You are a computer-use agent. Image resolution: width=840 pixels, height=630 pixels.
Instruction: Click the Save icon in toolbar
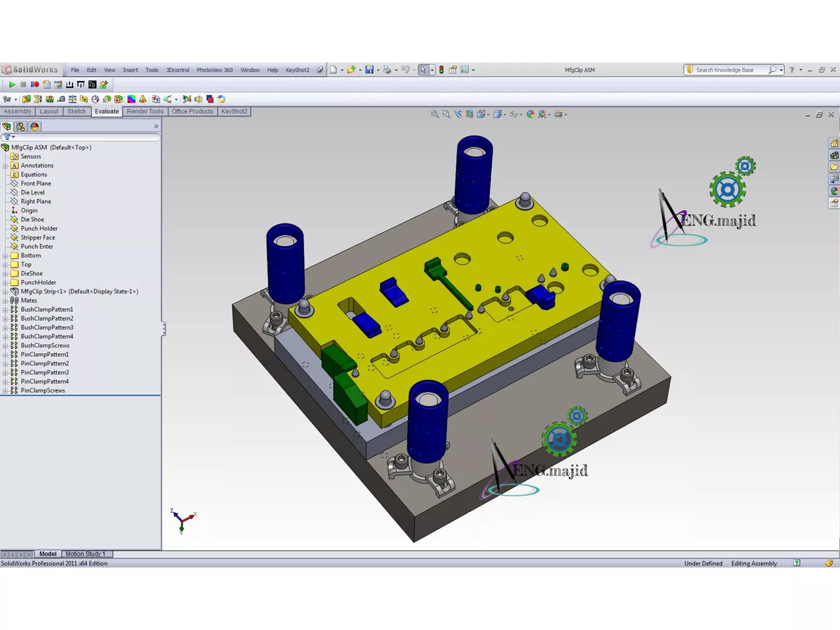tap(369, 70)
